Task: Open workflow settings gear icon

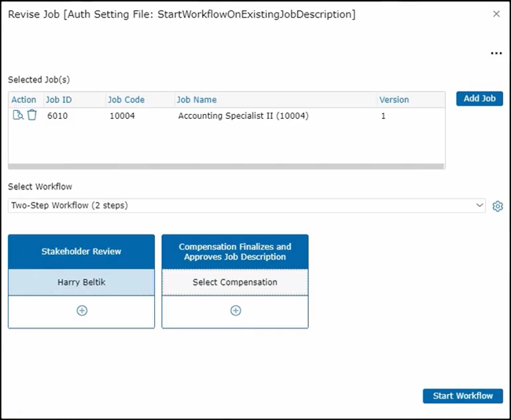Action: coord(498,206)
